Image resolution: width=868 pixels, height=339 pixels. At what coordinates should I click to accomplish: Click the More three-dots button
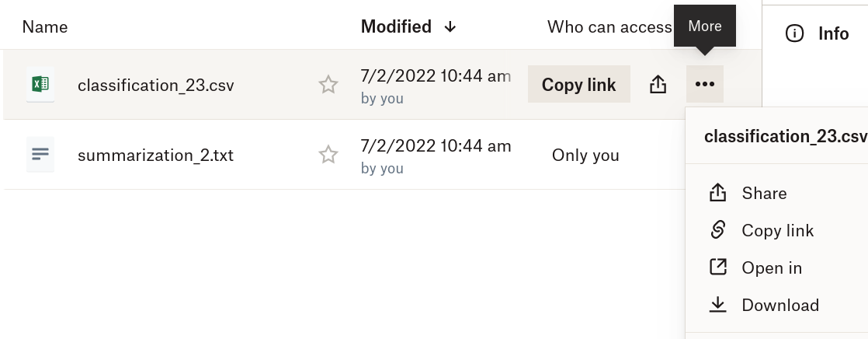[704, 84]
